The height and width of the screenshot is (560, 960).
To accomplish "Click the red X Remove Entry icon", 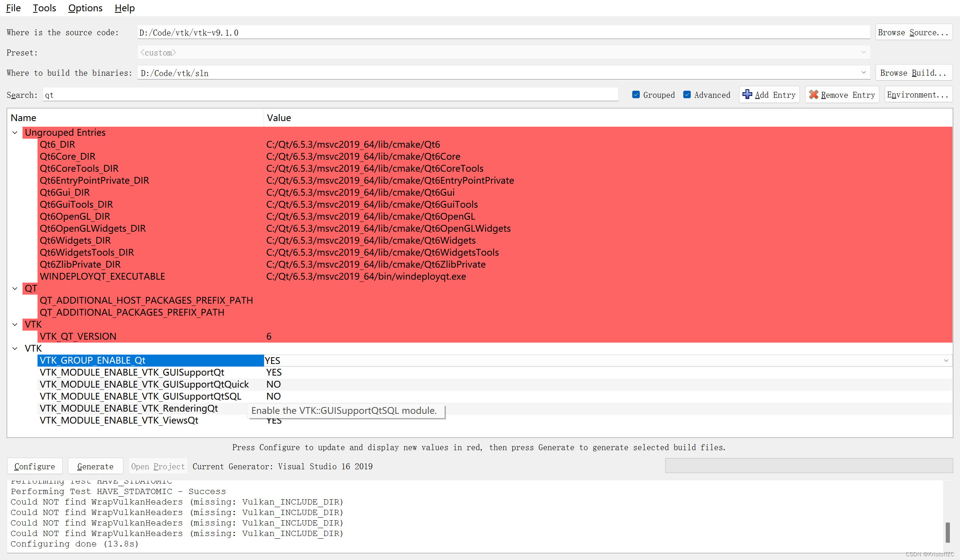I will [813, 94].
